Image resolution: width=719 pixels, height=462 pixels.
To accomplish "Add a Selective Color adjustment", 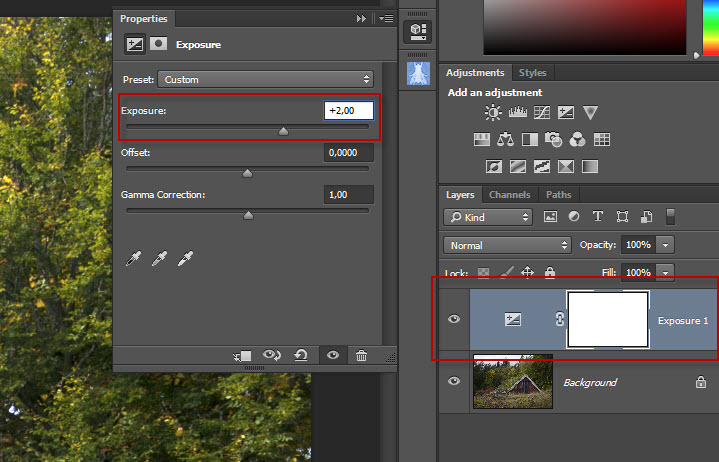I will tap(566, 166).
